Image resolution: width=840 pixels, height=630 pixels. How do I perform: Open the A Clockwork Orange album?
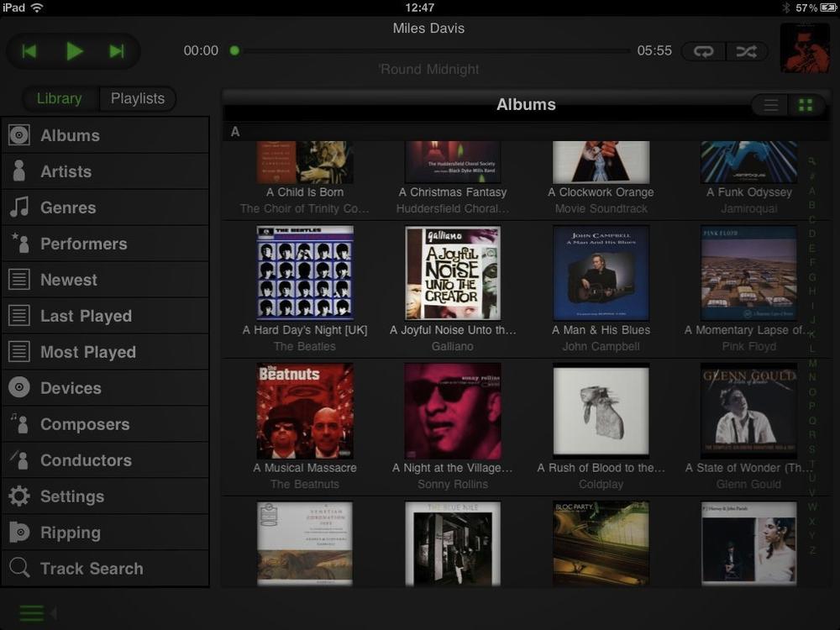click(601, 161)
